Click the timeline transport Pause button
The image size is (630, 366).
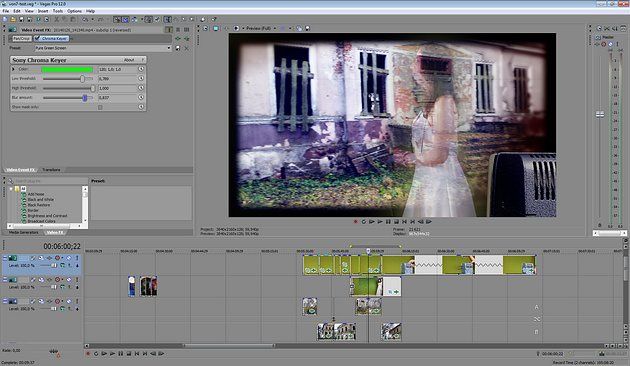(121, 354)
